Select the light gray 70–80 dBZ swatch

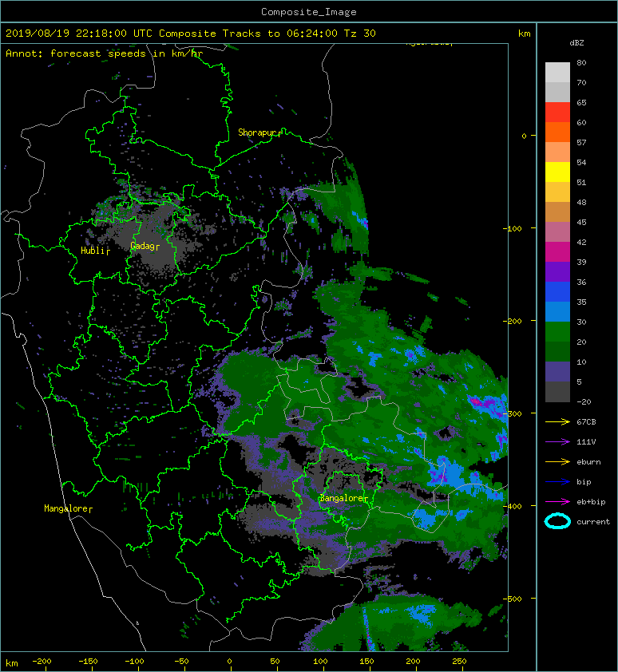(x=557, y=73)
